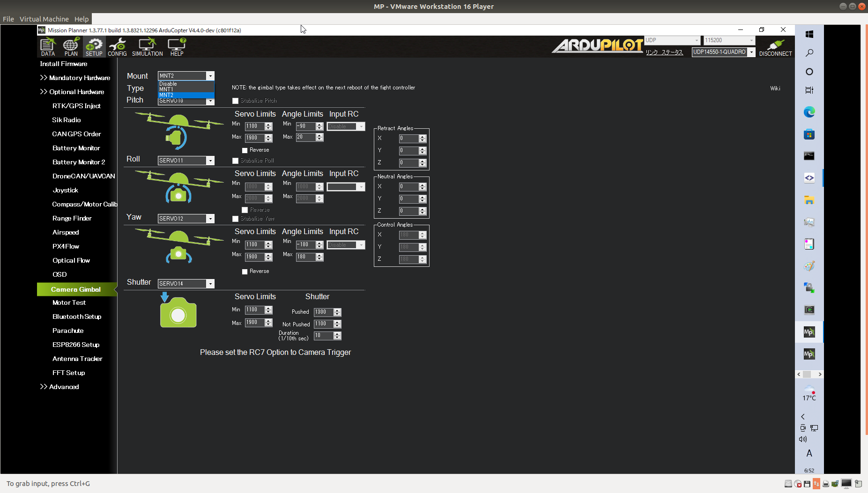Open the CONFIG screen

click(118, 46)
